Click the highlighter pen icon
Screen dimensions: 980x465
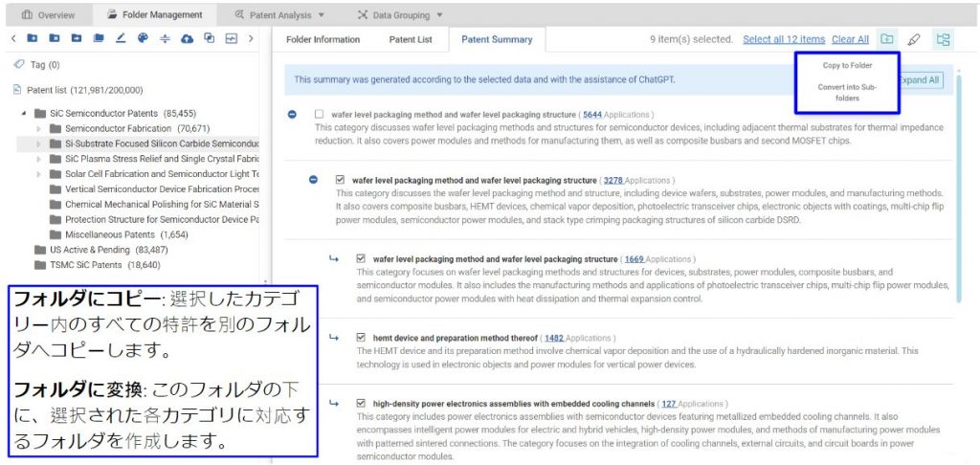click(x=914, y=39)
